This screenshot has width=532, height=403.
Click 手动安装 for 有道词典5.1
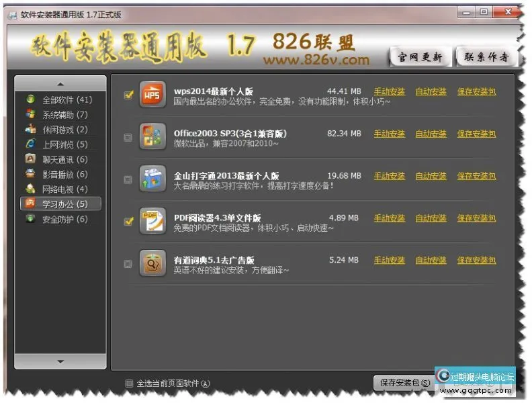389,260
